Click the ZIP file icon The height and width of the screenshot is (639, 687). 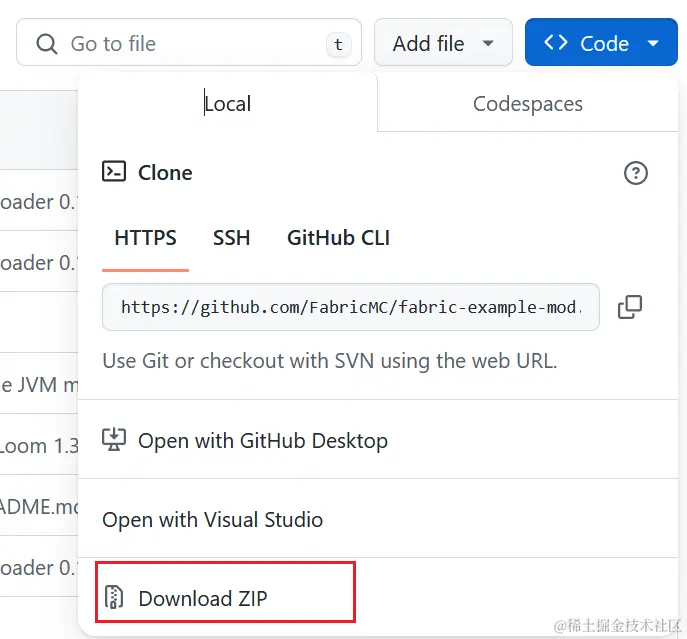114,598
